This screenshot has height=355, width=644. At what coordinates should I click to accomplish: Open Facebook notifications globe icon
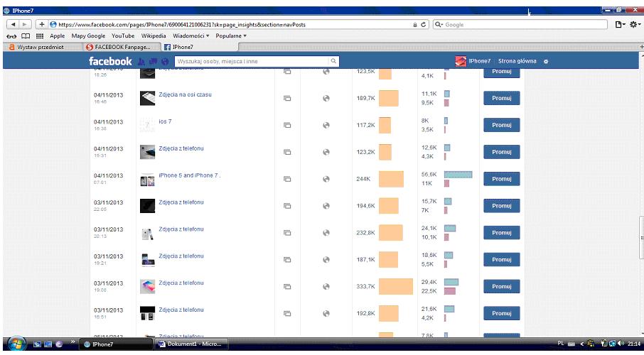tap(165, 62)
